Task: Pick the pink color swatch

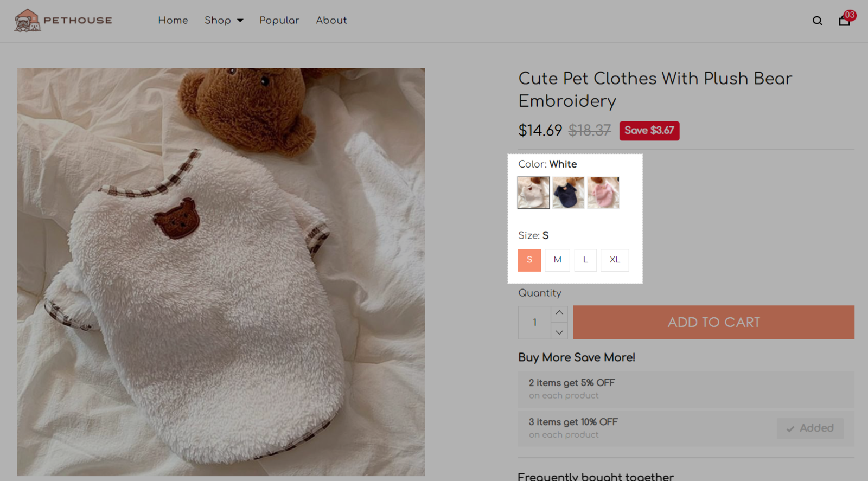Action: [603, 193]
